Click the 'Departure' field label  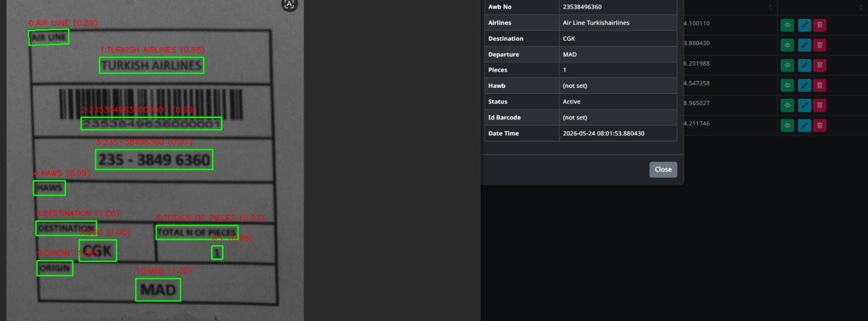tap(503, 54)
